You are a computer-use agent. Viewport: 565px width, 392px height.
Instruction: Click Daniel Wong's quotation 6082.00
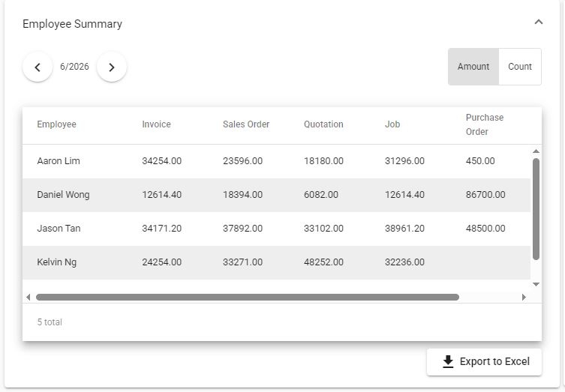(x=321, y=195)
